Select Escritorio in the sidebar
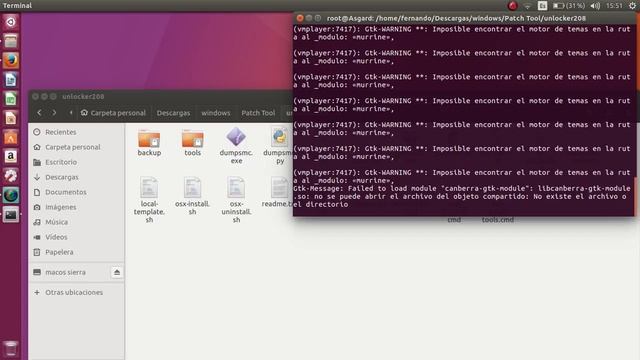The image size is (640, 360). point(76,162)
